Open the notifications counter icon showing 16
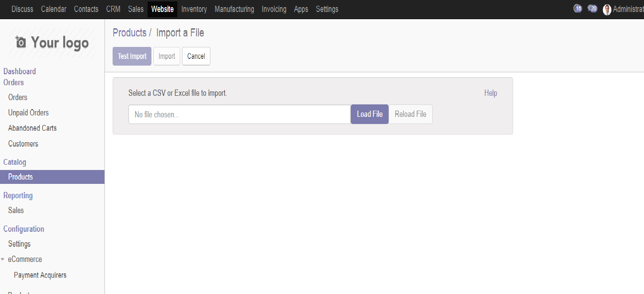644x294 pixels. click(577, 9)
